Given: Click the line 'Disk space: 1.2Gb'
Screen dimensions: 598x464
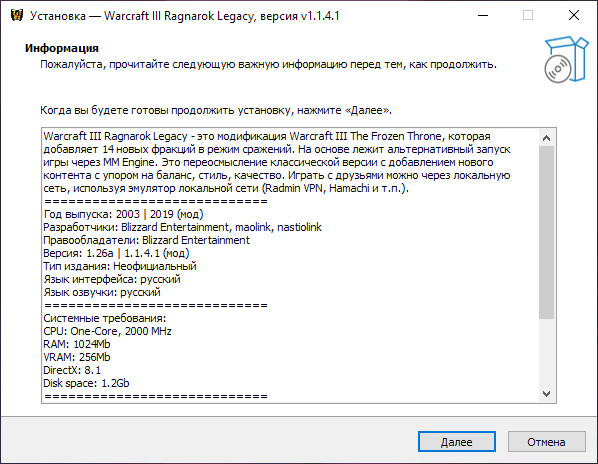Looking at the screenshot, I should coord(86,383).
